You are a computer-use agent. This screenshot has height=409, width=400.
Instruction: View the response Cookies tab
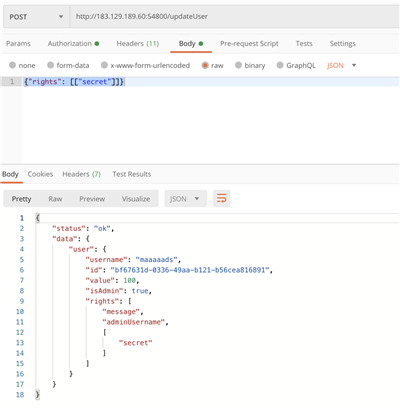40,174
